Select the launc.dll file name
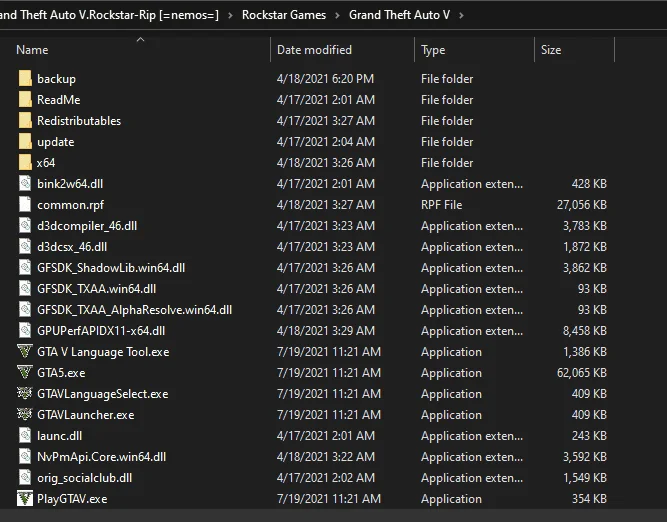667x522 pixels. tap(60, 436)
